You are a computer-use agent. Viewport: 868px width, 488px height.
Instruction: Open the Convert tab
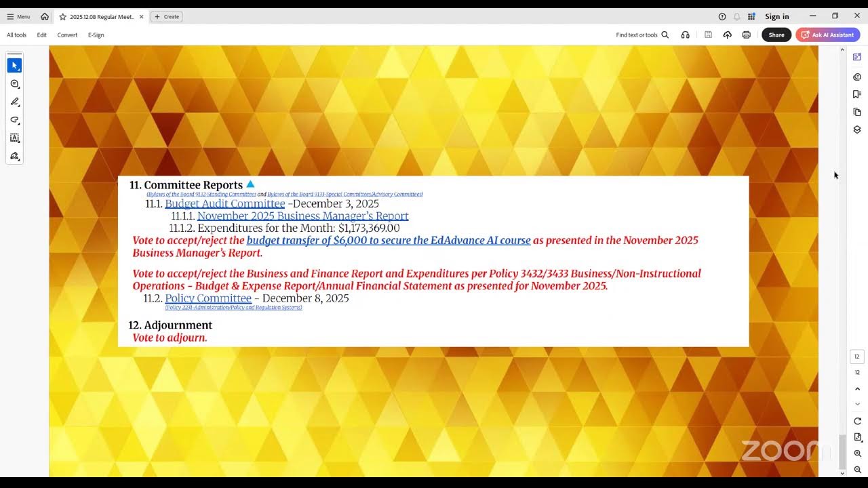click(67, 35)
